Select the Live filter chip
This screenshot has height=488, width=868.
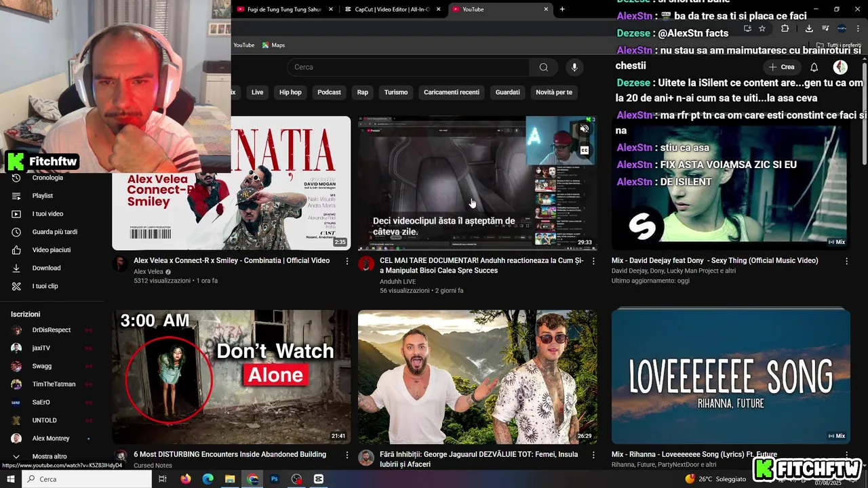coord(258,92)
